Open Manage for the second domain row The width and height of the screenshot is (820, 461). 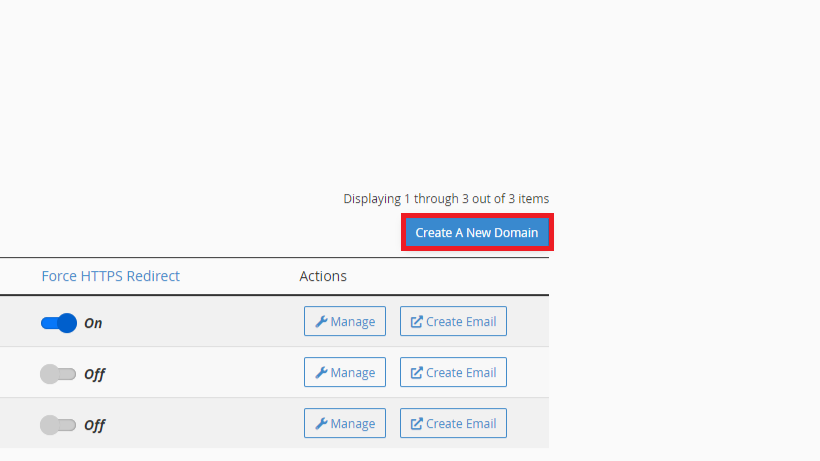tap(345, 372)
